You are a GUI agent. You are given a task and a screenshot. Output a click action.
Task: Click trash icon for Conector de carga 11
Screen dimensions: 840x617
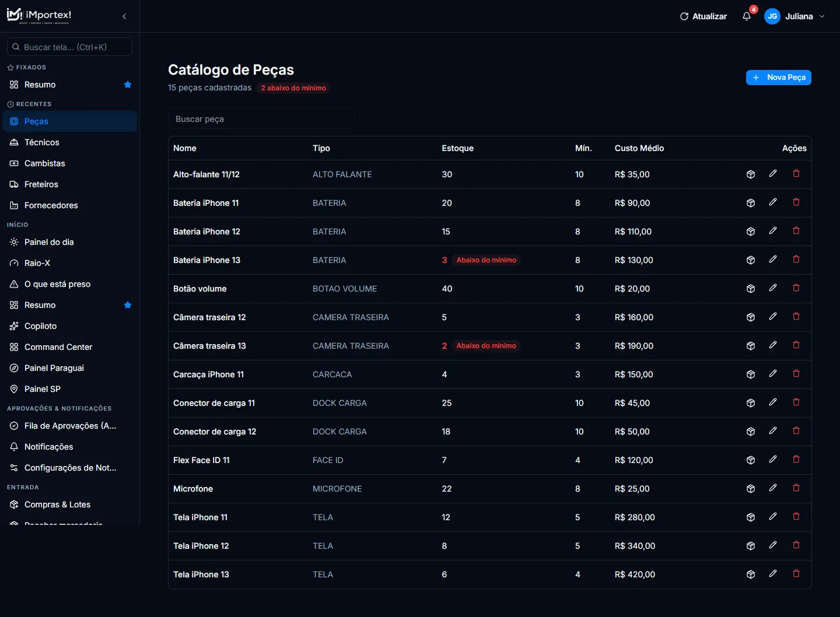[x=796, y=402]
